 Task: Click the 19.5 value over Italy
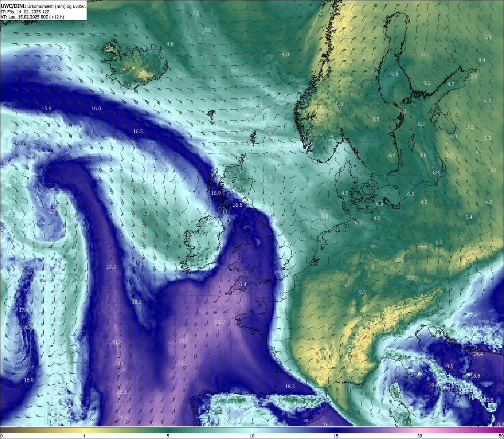[x=448, y=366]
